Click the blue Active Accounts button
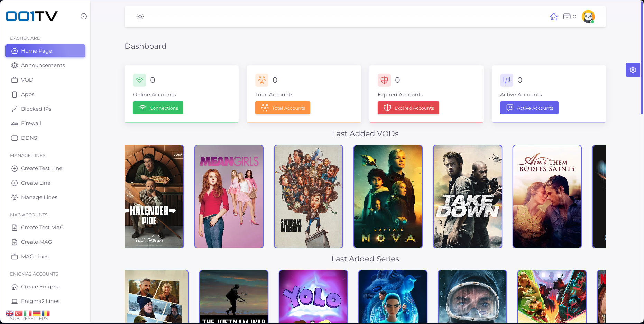 click(529, 108)
